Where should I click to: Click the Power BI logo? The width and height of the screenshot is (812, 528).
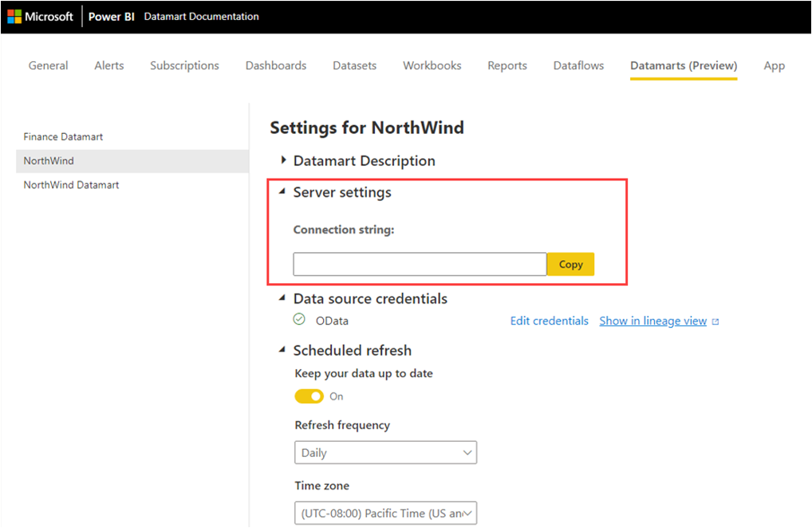[x=111, y=16]
